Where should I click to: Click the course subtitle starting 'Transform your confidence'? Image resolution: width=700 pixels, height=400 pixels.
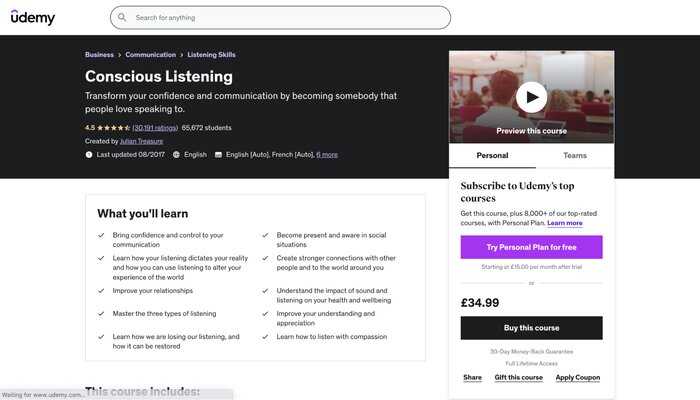click(x=241, y=102)
